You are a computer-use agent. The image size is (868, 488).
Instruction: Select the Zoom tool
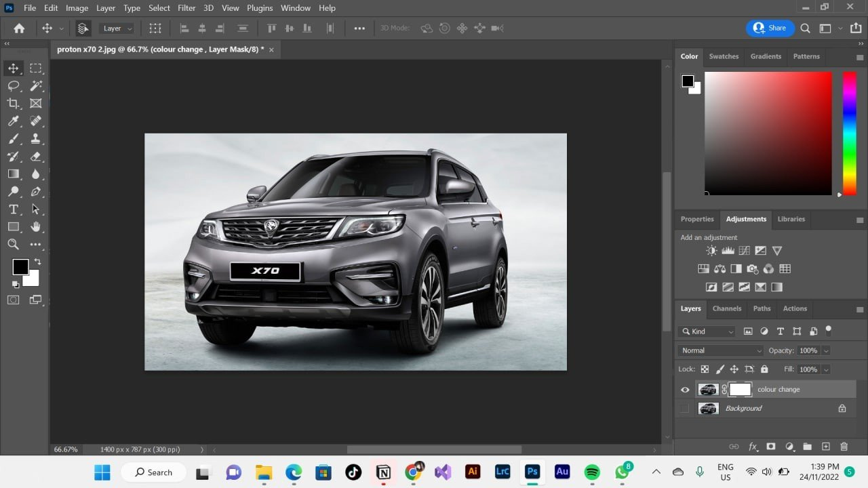click(x=13, y=245)
